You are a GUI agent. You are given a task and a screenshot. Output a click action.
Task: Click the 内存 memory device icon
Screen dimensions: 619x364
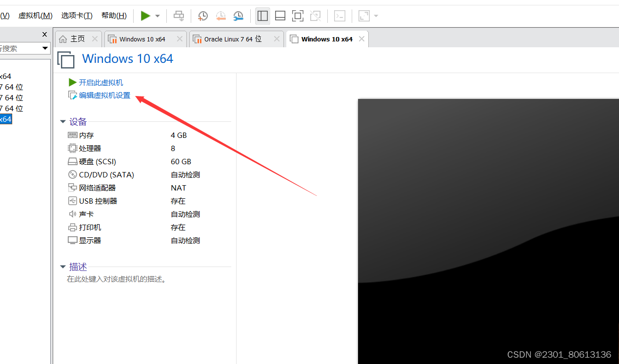click(x=73, y=135)
